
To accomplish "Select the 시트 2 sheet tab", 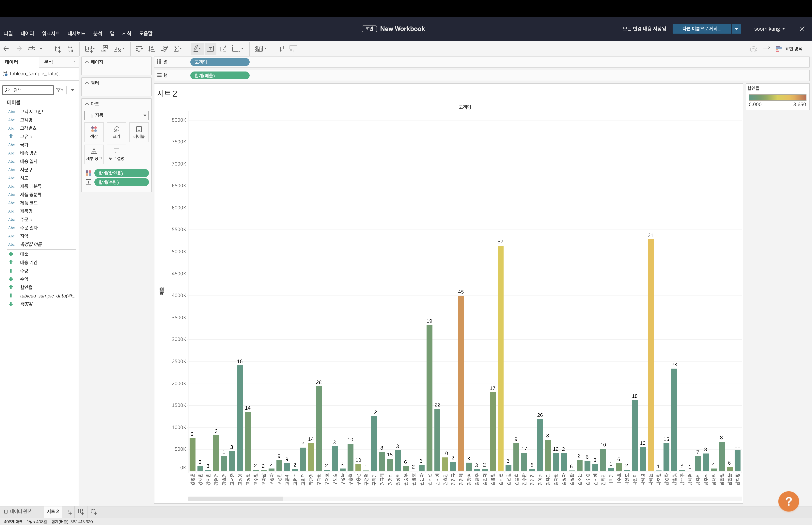I will [x=53, y=511].
